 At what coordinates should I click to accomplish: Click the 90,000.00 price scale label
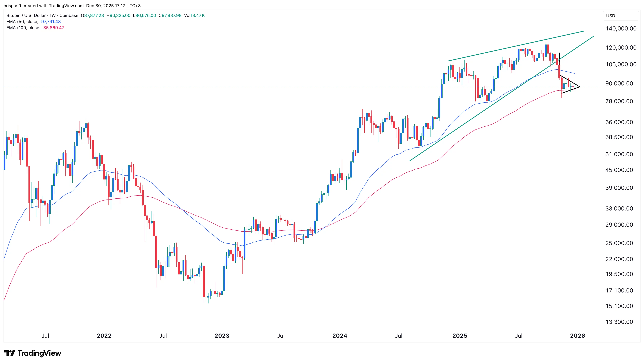(x=619, y=83)
